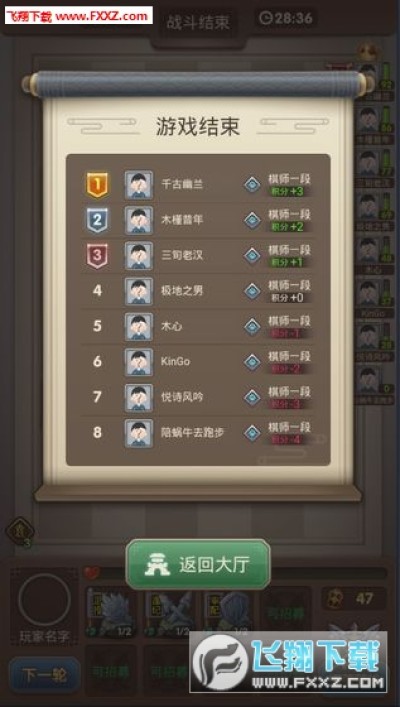
Task: Click the circular player portrait above 玩家名字
Action: 44,600
